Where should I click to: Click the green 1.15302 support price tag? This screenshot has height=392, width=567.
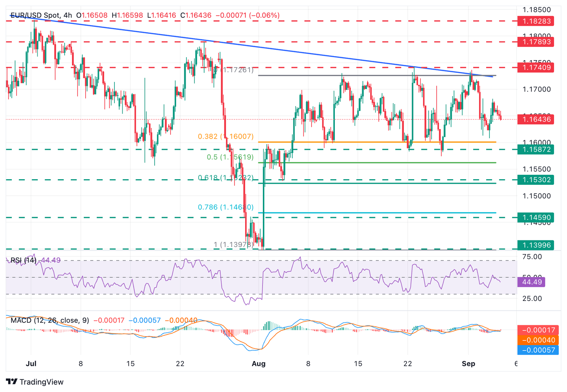click(536, 180)
